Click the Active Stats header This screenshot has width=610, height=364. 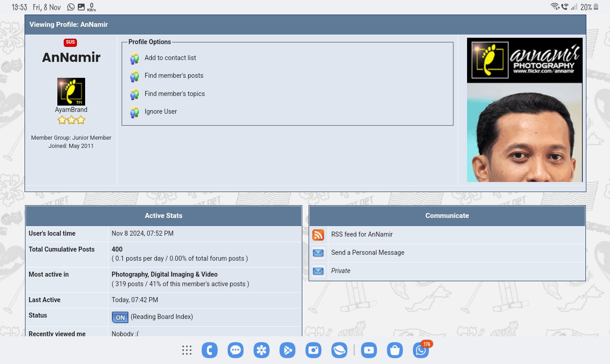point(163,216)
